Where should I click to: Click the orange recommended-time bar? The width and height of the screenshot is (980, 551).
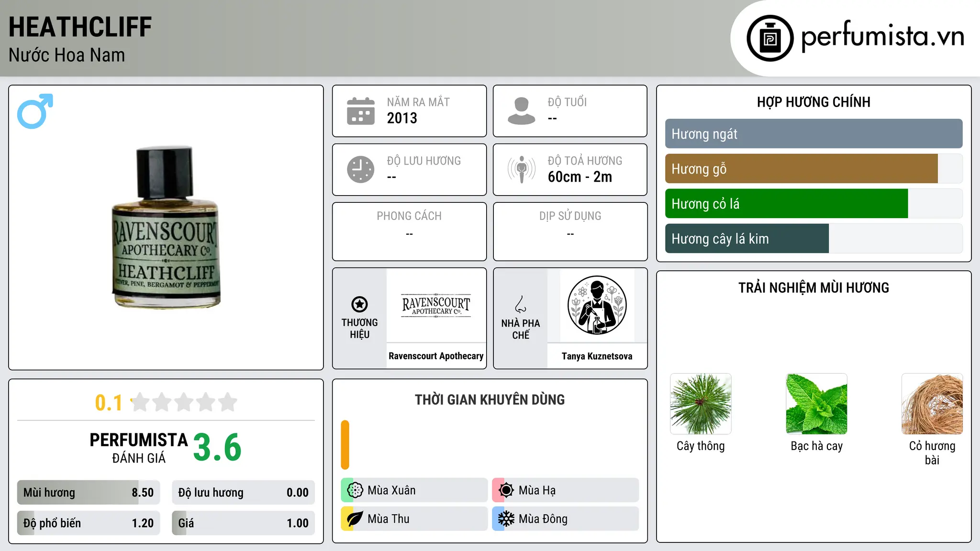345,445
